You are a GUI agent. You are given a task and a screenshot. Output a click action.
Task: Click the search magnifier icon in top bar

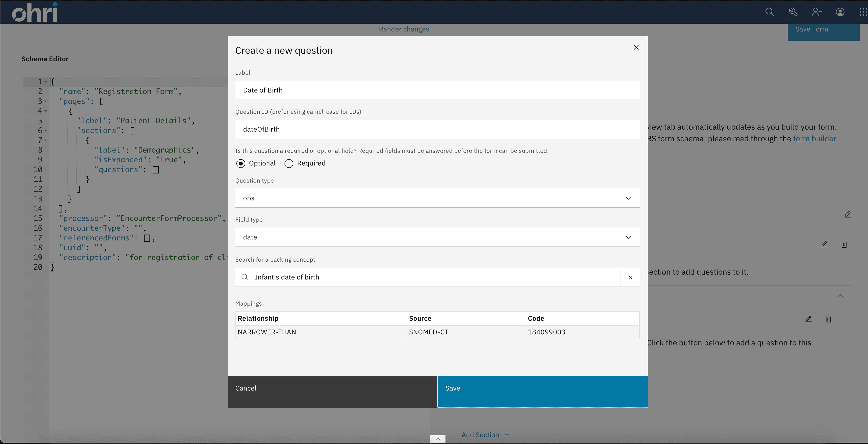click(x=769, y=12)
